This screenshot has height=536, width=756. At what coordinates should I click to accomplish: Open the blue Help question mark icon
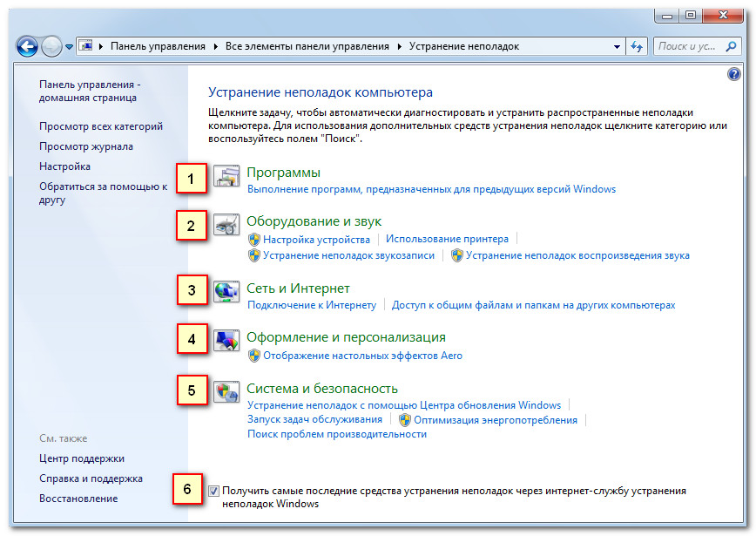click(x=734, y=74)
